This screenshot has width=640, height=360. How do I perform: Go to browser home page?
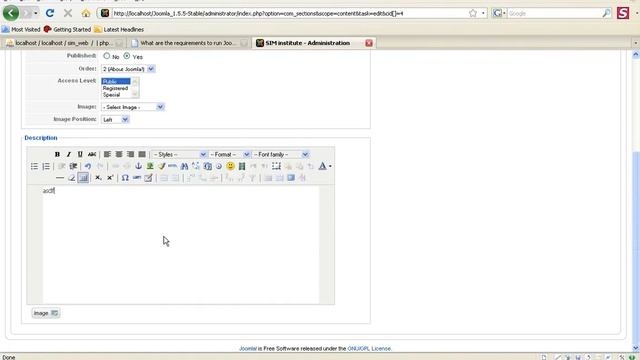click(x=86, y=13)
